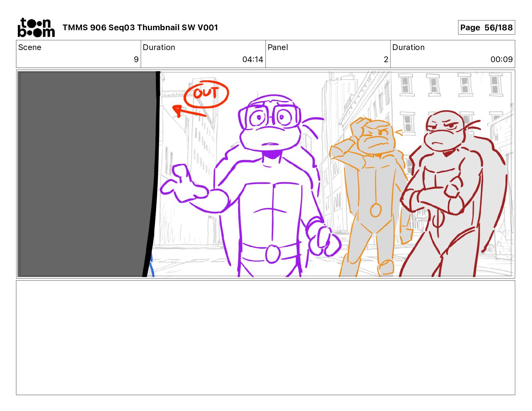
Task: Click the empty notes box below the panel
Action: 265,338
